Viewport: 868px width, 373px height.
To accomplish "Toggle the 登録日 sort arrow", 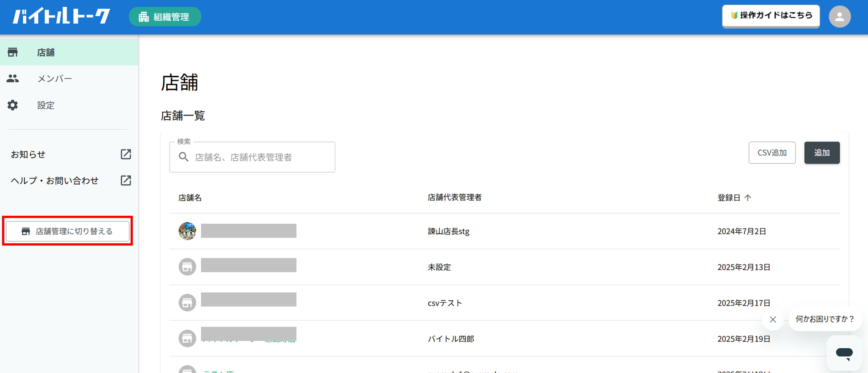I will click(748, 198).
